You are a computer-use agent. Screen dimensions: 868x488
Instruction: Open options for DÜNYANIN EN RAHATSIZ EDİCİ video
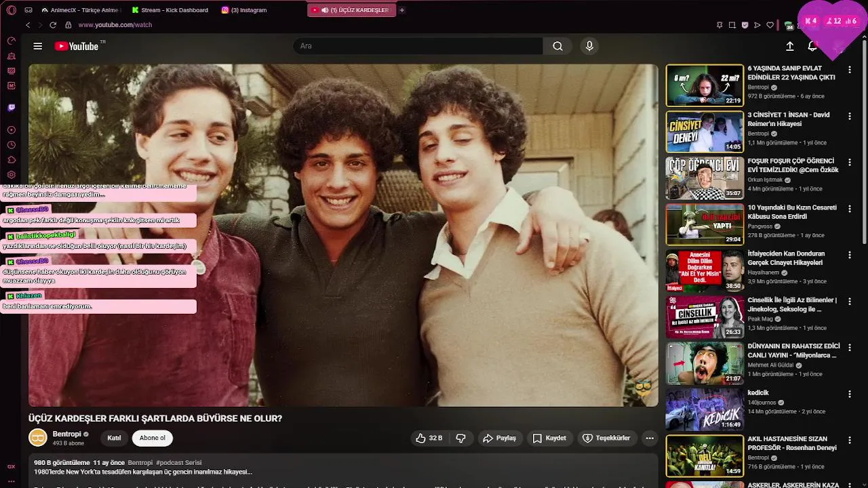tap(850, 347)
